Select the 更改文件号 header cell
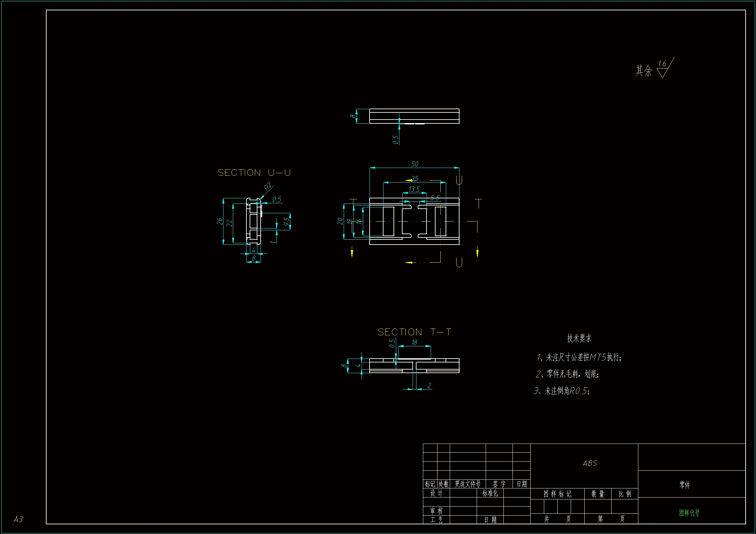756x534 pixels. click(468, 484)
